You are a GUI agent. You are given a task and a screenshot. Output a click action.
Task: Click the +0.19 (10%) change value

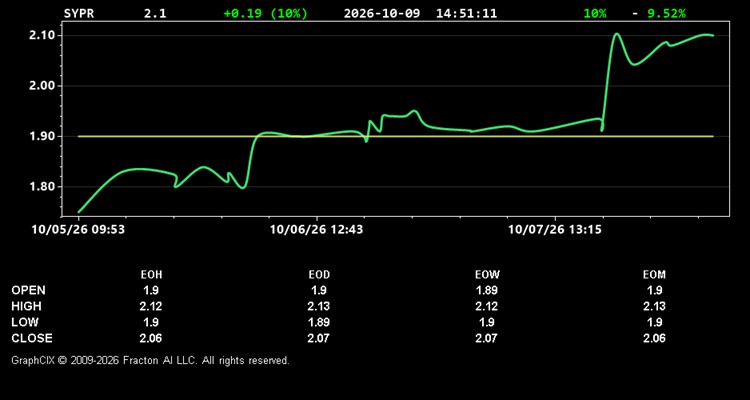tap(265, 13)
